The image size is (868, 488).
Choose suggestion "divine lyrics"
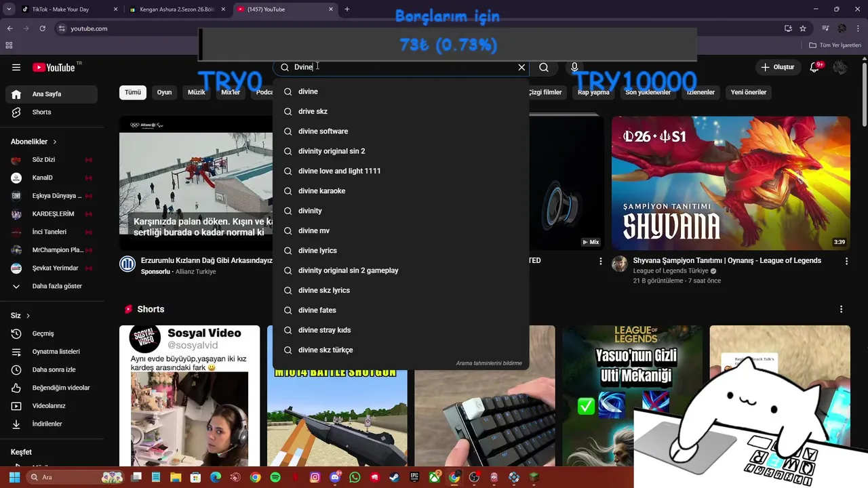pyautogui.click(x=401, y=250)
